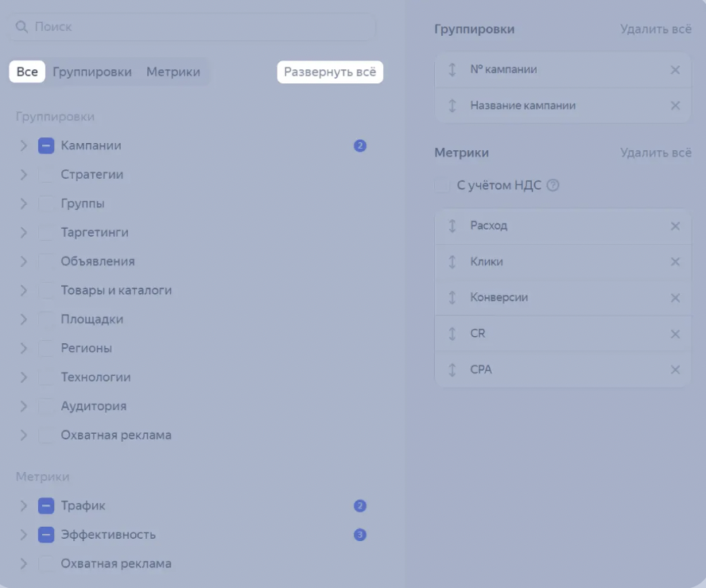706x588 pixels.
Task: Remove the Название кампании grouping
Action: pos(675,105)
